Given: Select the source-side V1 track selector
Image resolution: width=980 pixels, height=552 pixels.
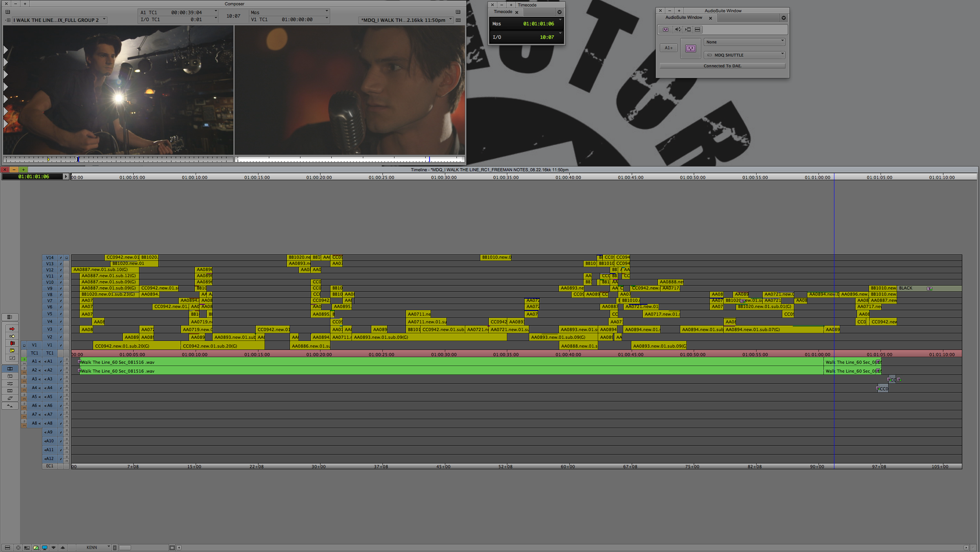Looking at the screenshot, I should 34,345.
